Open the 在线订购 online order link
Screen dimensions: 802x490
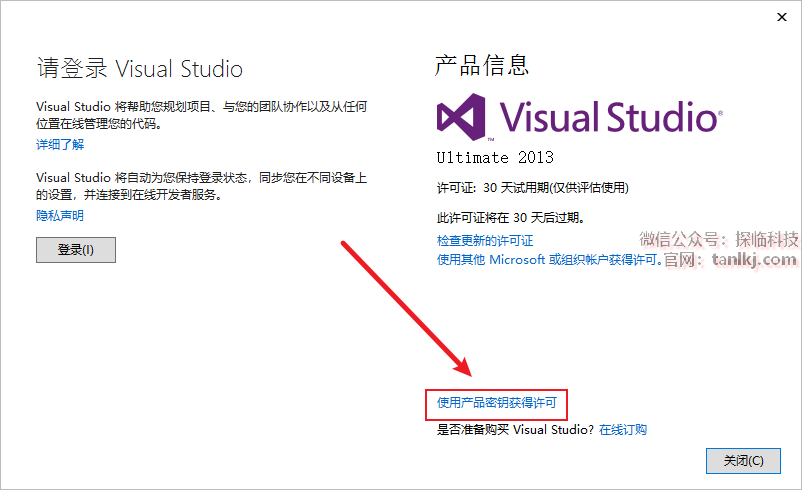[x=622, y=430]
